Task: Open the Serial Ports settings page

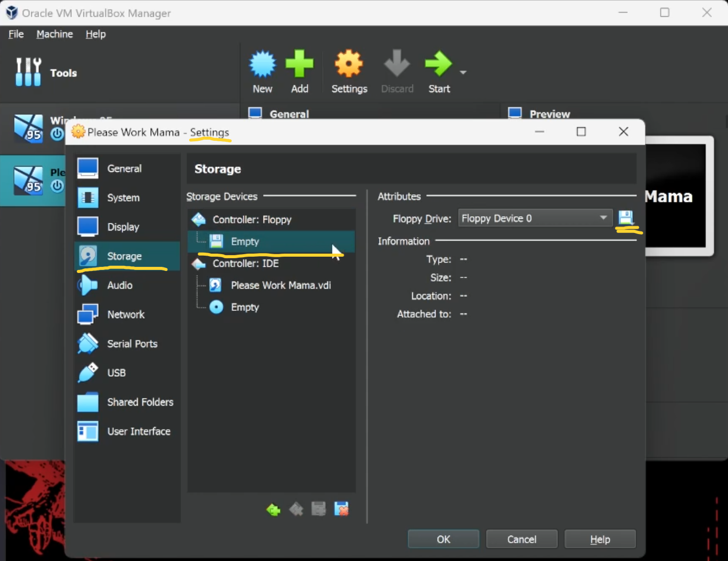Action: [x=127, y=344]
